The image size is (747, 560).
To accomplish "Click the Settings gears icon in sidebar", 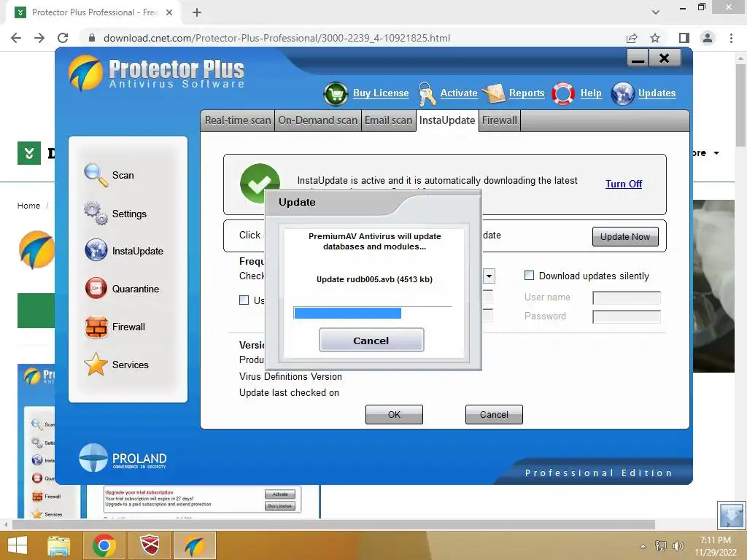I will [96, 213].
